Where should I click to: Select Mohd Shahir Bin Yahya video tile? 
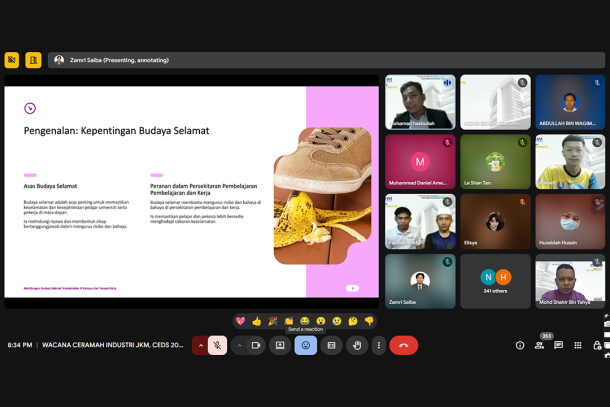[570, 281]
